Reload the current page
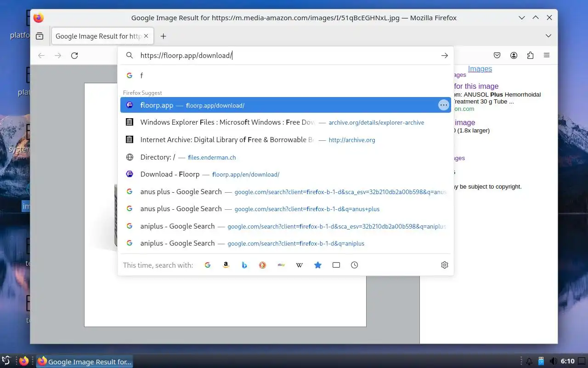The image size is (588, 368). click(x=74, y=55)
